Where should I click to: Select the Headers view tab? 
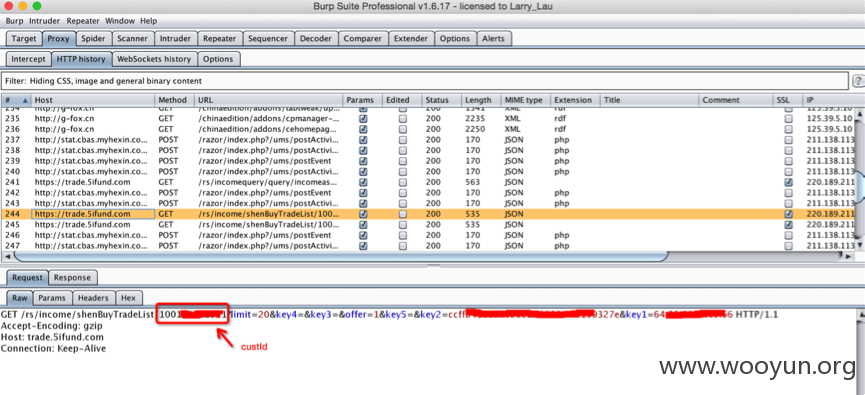pyautogui.click(x=93, y=298)
